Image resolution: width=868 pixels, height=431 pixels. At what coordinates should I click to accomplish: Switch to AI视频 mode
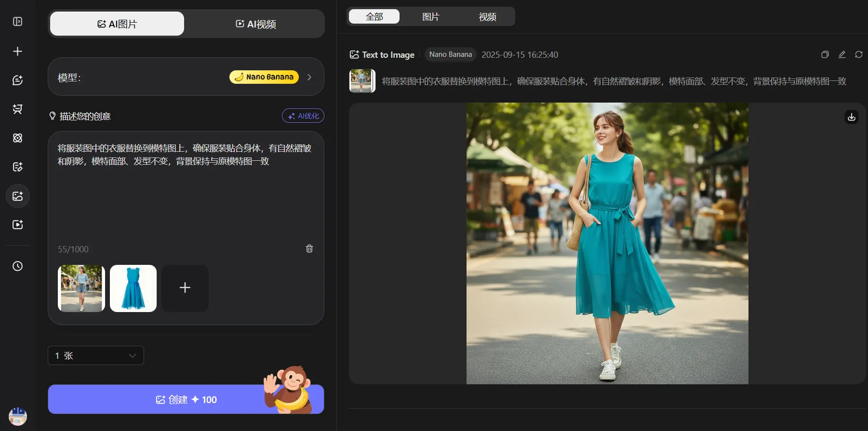(x=255, y=24)
